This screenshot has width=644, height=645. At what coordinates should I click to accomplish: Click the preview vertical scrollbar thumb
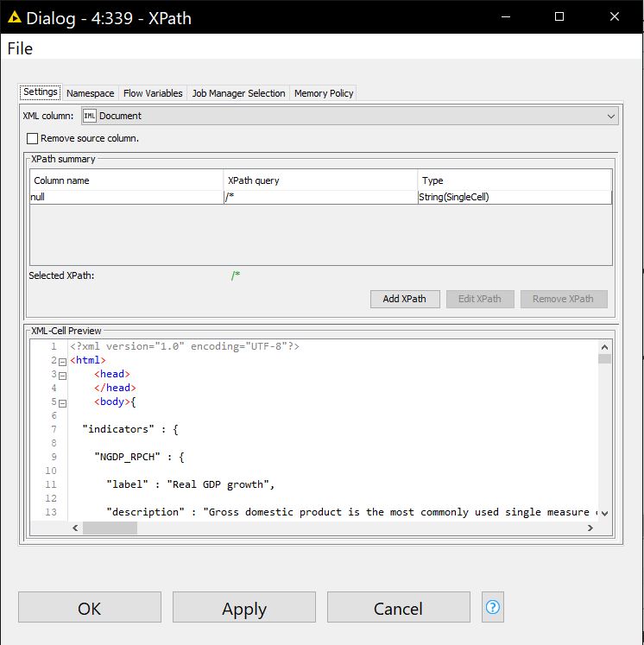[604, 358]
